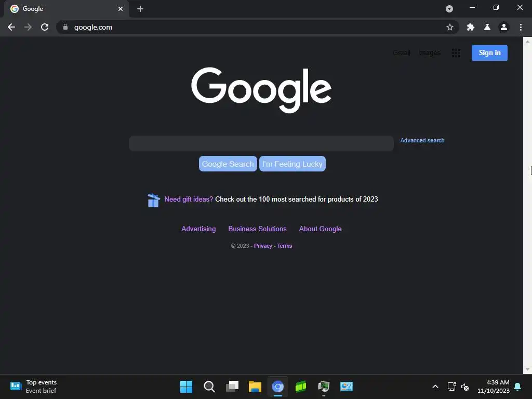Open the Top events widget
This screenshot has height=399, width=532.
(x=33, y=387)
